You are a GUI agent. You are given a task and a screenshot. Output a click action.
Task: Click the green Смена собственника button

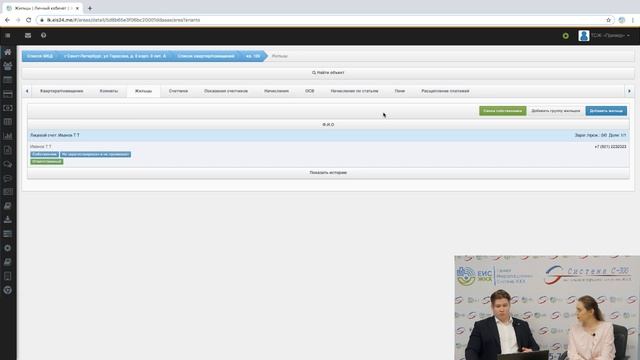[x=502, y=111]
